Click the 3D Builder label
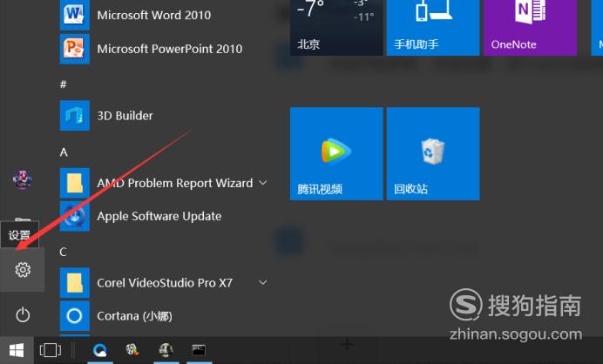 (125, 116)
